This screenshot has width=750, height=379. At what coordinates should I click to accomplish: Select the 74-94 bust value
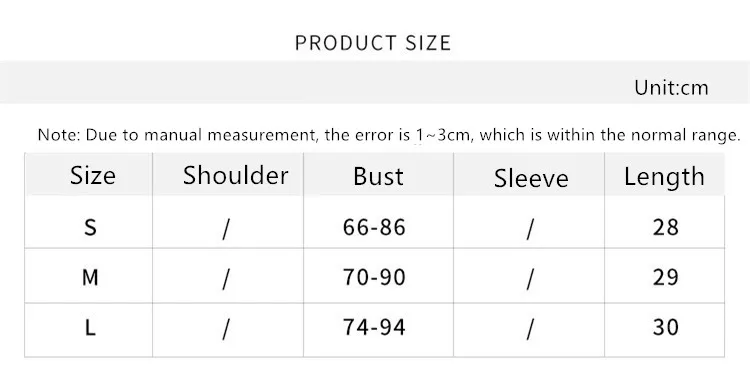[x=374, y=327]
